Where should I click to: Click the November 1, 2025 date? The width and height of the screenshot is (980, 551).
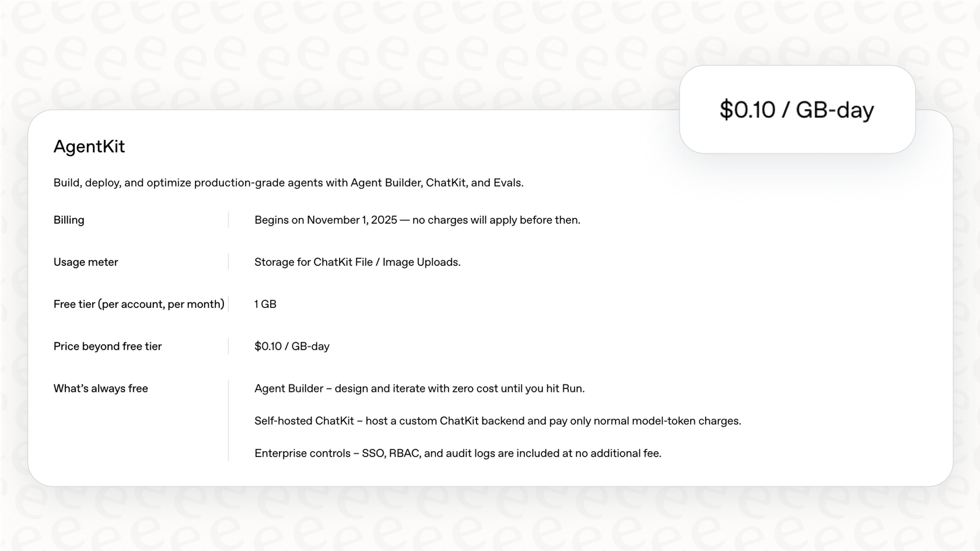pos(352,220)
